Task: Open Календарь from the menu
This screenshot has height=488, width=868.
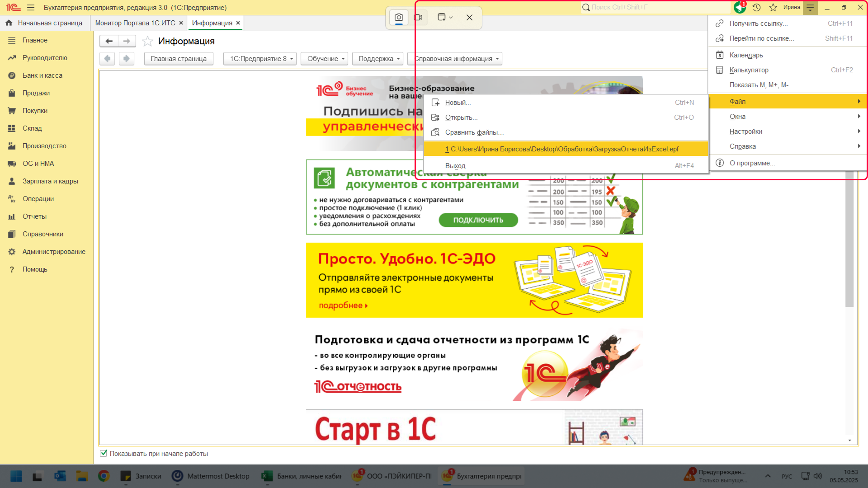Action: point(788,55)
